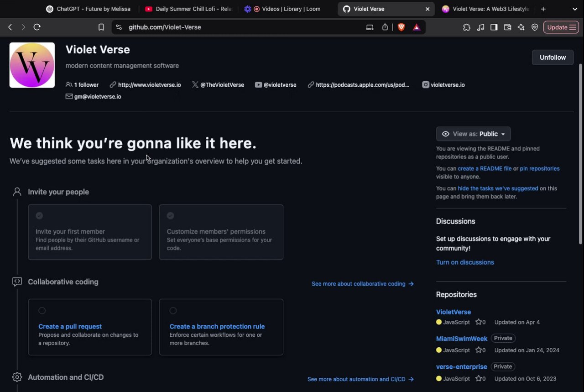Viewport: 584px width, 392px height.
Task: Click the star icon next to the VioletVerse repository
Action: tap(478, 322)
